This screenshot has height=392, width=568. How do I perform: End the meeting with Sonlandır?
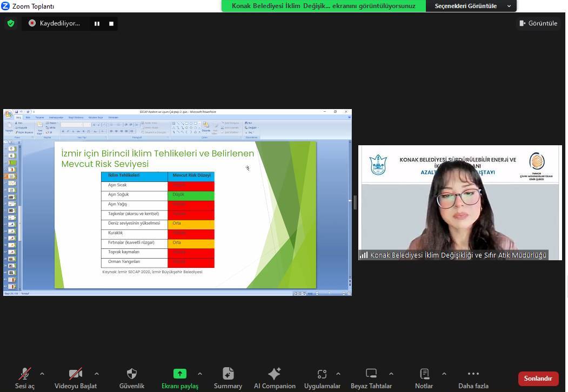tap(538, 379)
